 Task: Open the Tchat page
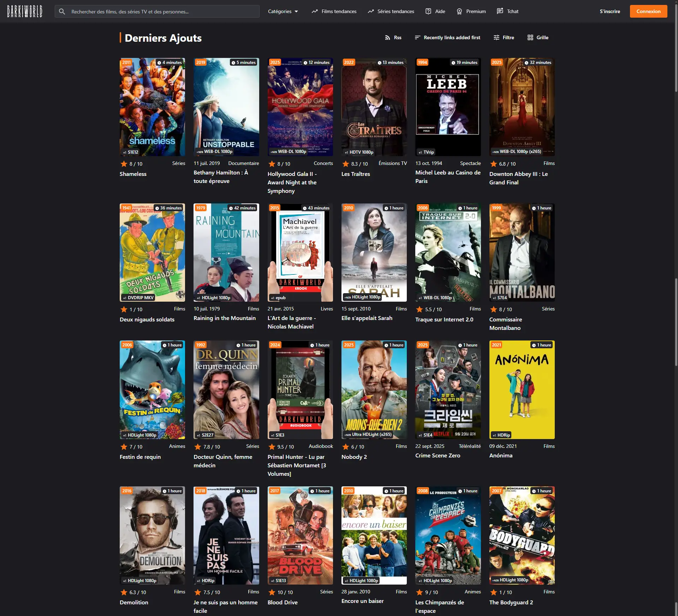point(507,11)
